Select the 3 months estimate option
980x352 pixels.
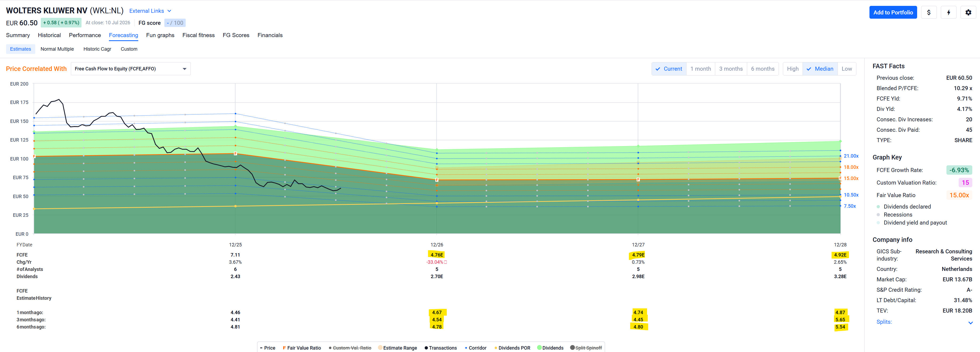coord(730,69)
